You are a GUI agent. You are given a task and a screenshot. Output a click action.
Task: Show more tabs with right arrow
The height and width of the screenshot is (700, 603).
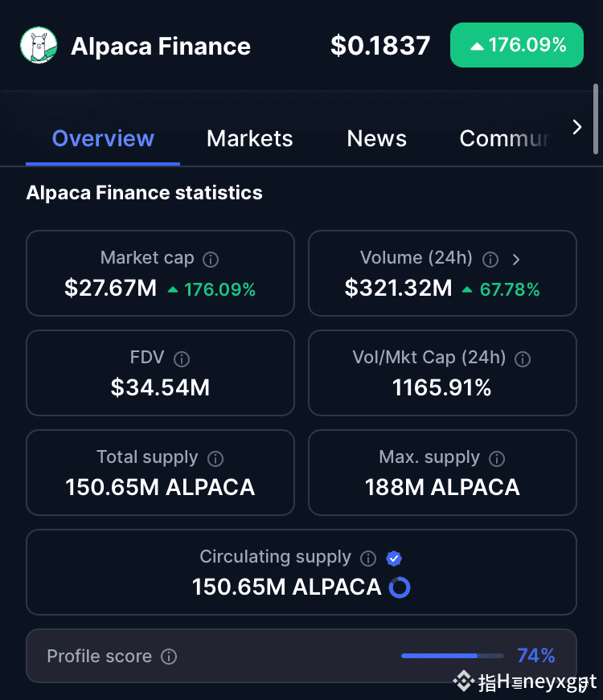pos(577,127)
